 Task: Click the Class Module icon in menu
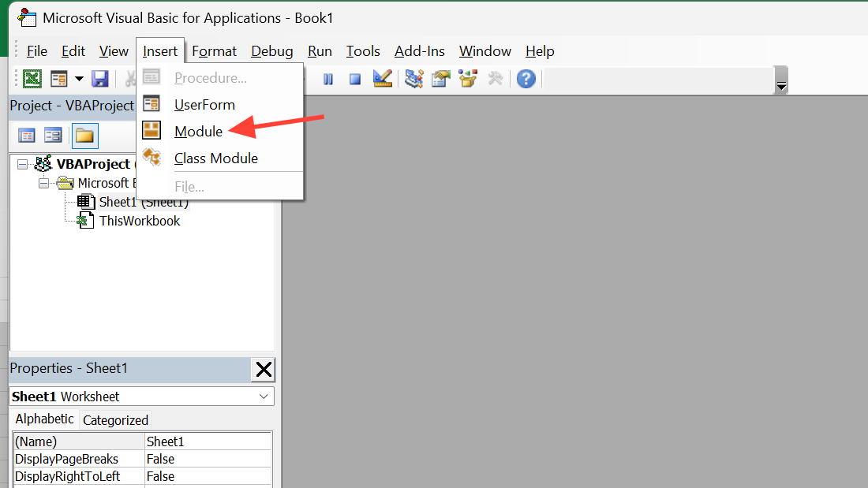click(x=152, y=157)
